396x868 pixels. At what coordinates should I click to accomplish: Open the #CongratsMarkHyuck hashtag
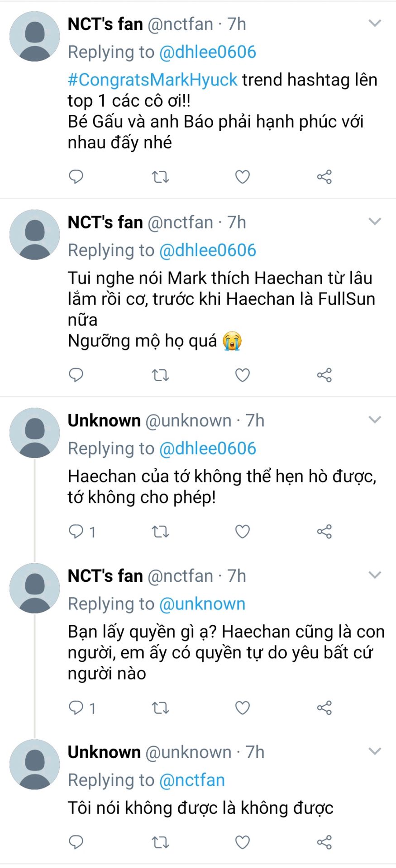(x=152, y=80)
